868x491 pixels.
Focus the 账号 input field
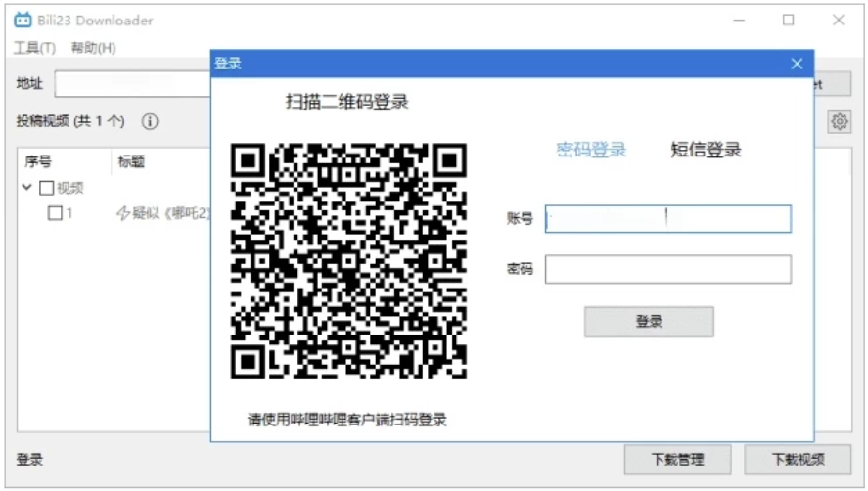667,219
